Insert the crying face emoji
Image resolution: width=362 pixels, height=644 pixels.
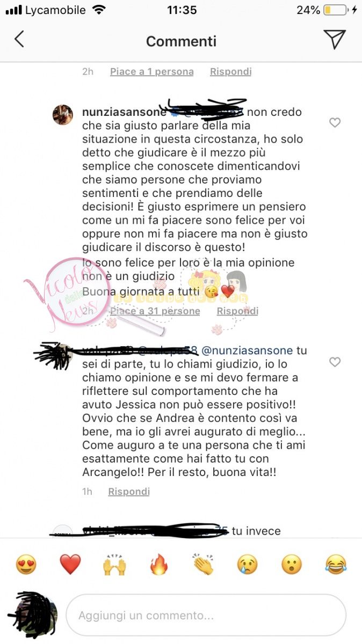pyautogui.click(x=247, y=565)
